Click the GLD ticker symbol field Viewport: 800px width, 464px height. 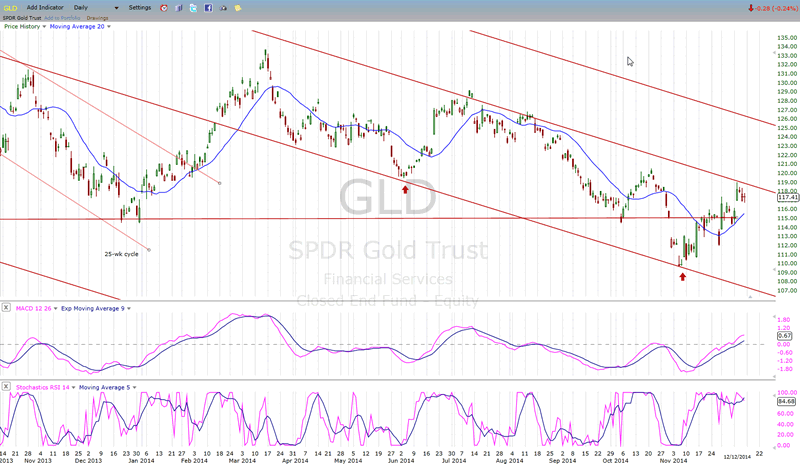(12, 7)
